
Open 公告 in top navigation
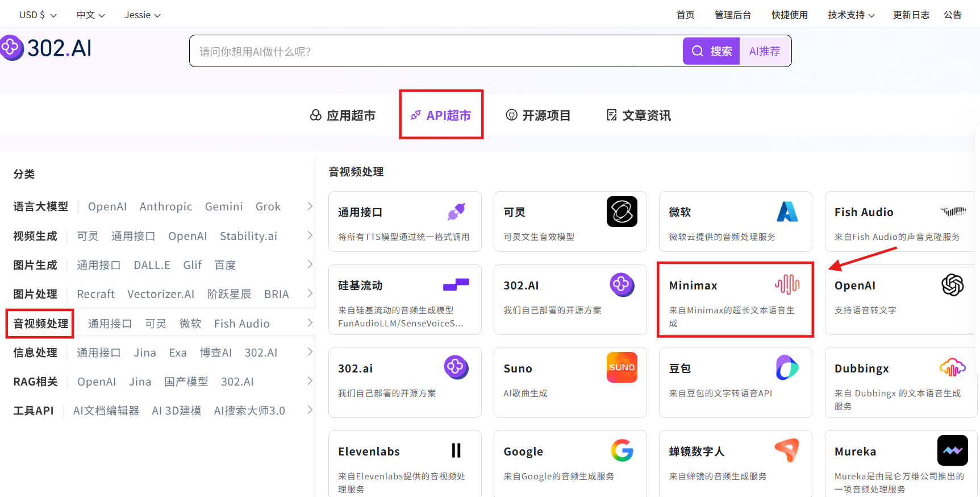(953, 15)
